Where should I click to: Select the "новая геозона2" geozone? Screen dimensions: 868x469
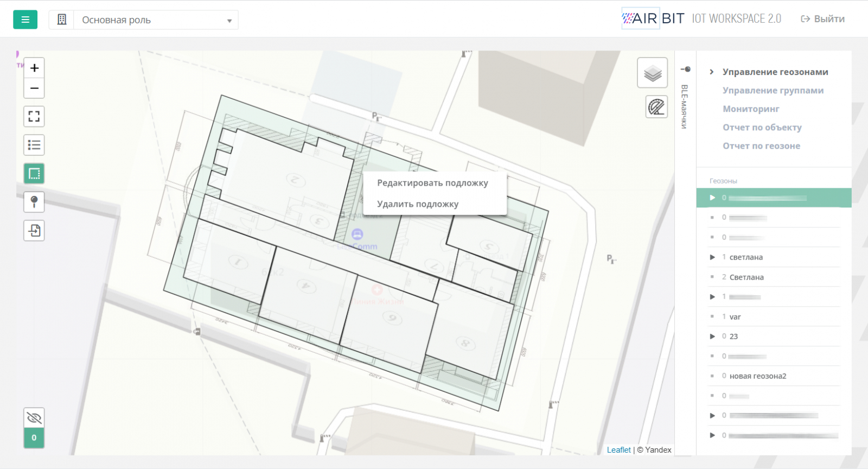click(x=774, y=376)
